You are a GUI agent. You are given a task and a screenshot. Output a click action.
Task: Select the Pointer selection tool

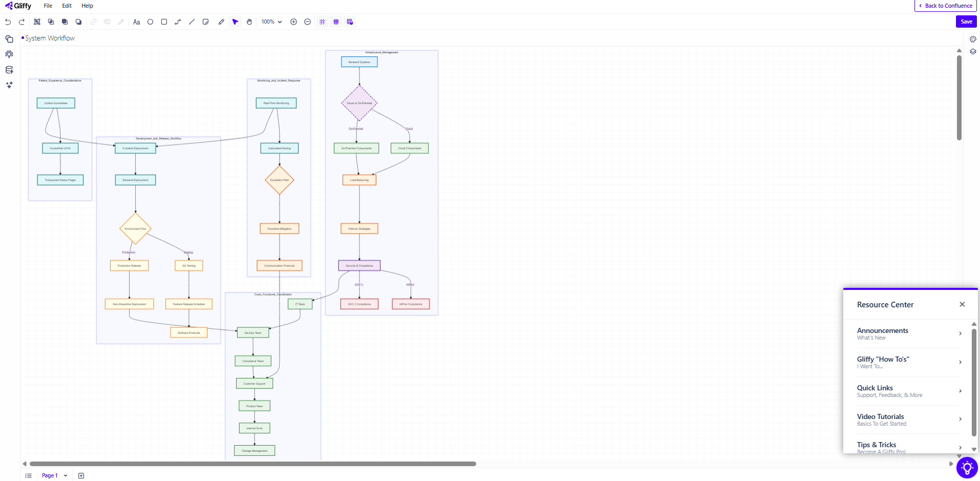(235, 22)
